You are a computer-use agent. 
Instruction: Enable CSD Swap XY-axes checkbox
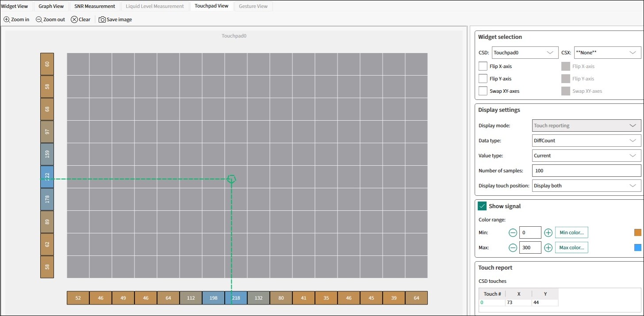pyautogui.click(x=483, y=91)
